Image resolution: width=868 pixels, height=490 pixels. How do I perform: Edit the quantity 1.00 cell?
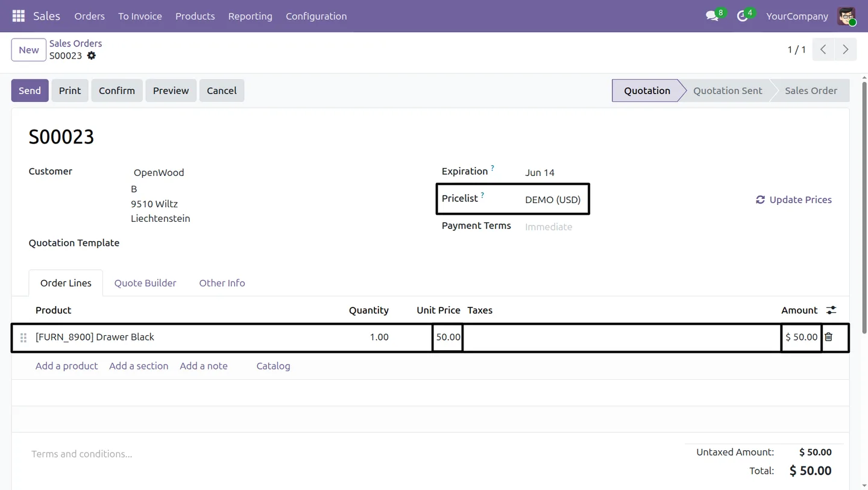pos(379,337)
